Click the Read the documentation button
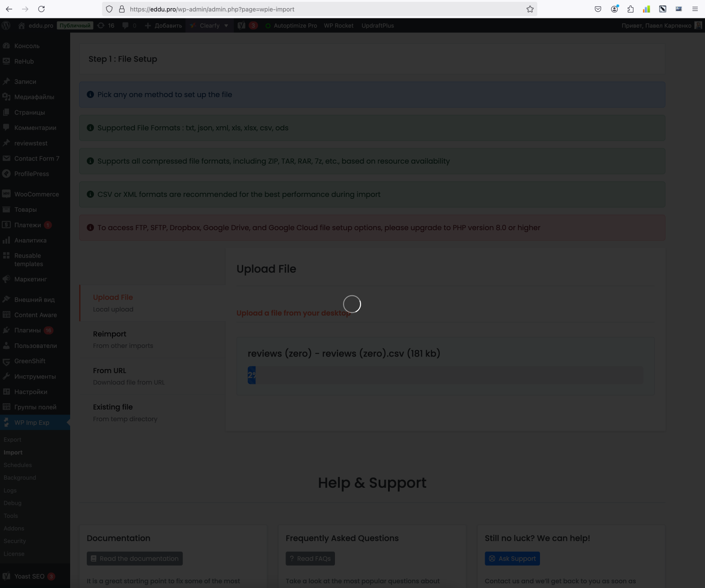Screen dimensions: 705x588 [x=134, y=558]
